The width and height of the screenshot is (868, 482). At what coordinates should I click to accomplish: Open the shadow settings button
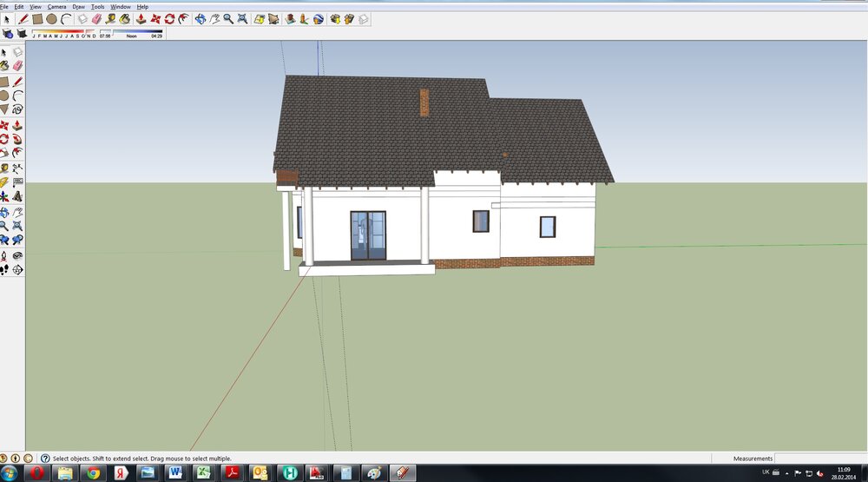[8, 34]
